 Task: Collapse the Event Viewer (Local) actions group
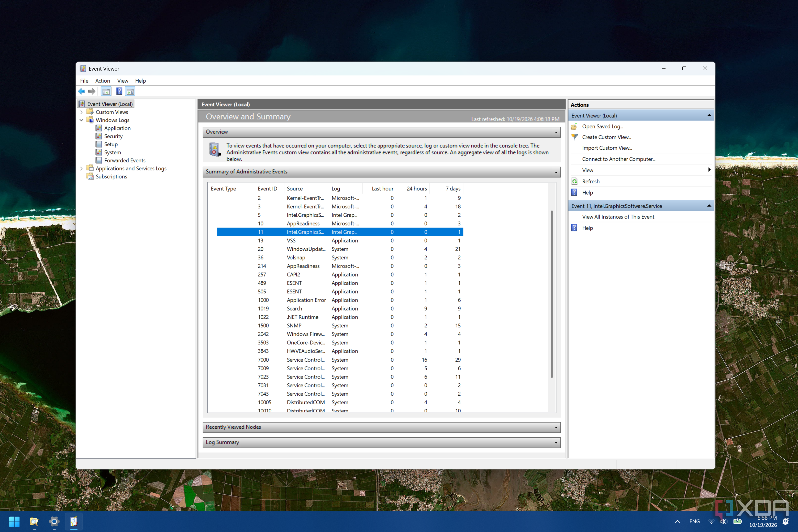pos(709,116)
